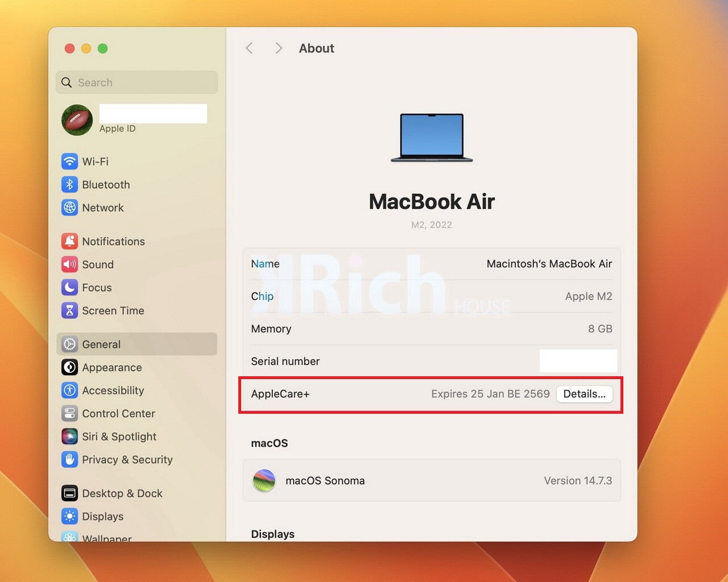Viewport: 728px width, 582px height.
Task: Select Control Center label in sidebar
Action: click(119, 414)
